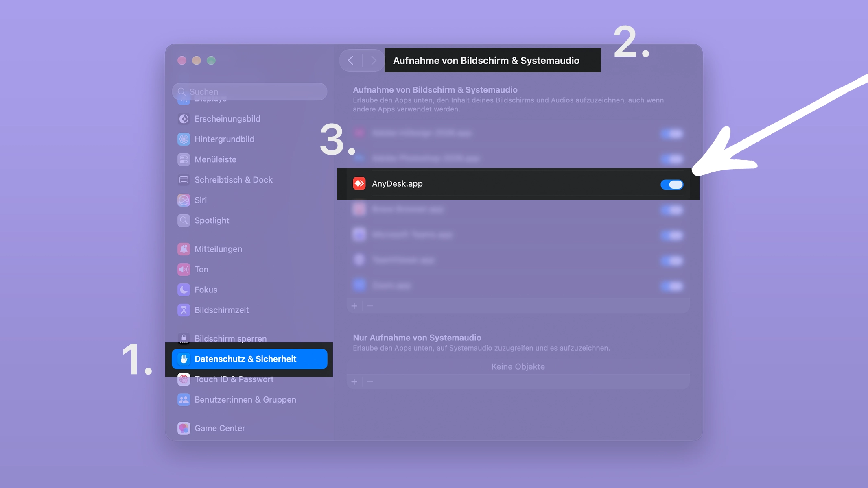Select Datenschutz & Sicherheit in sidebar
This screenshot has width=868, height=488.
tap(249, 359)
